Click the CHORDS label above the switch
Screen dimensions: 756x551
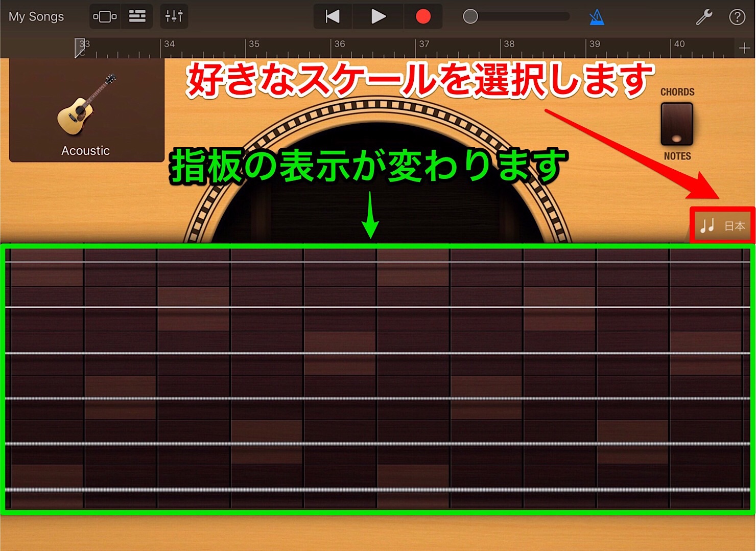point(677,92)
